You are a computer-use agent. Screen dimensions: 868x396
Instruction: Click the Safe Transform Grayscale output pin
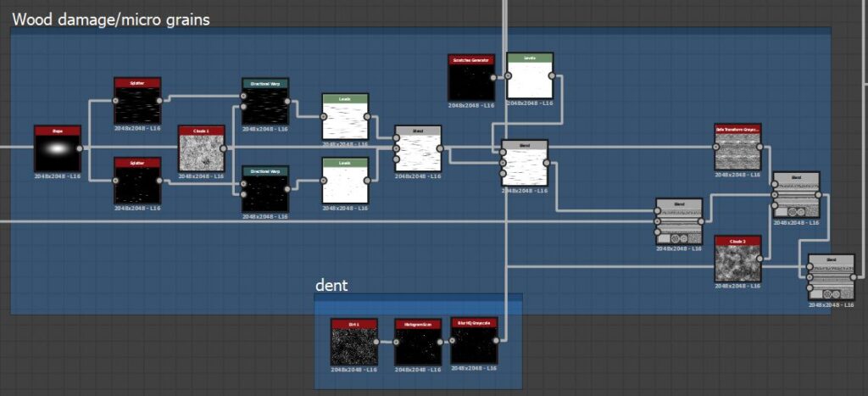(760, 147)
